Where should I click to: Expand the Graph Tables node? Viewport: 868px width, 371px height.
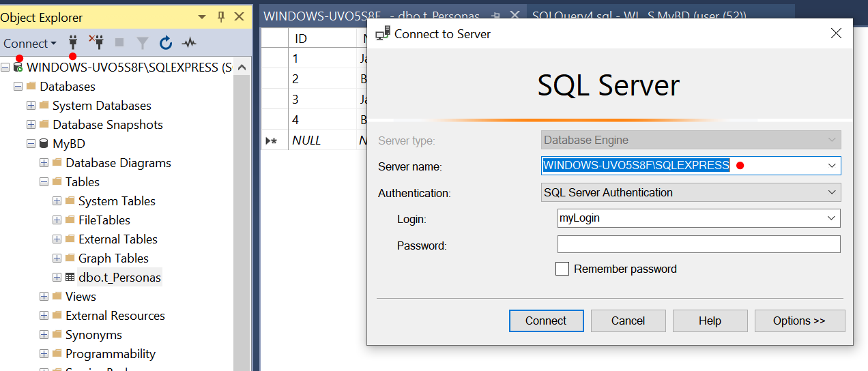click(x=57, y=258)
